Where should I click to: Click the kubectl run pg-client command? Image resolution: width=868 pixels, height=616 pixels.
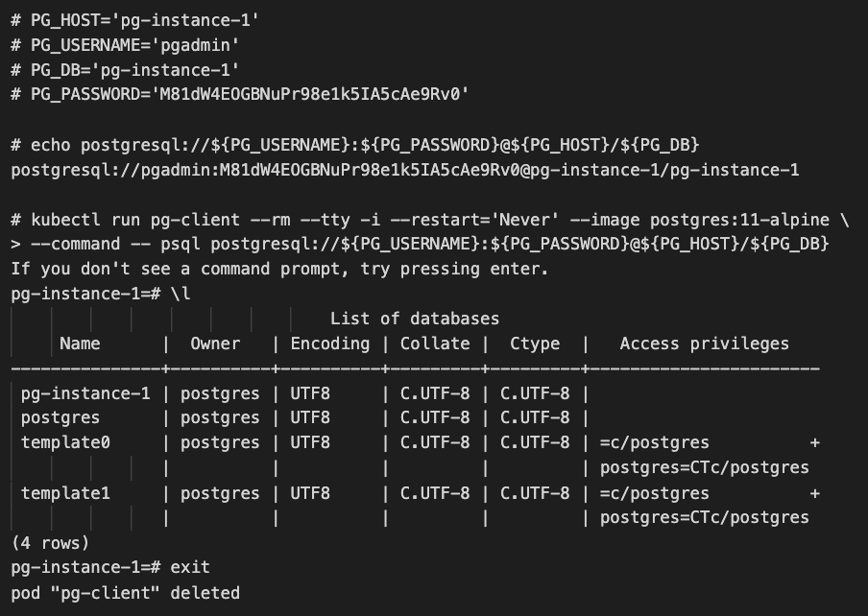[x=413, y=219]
